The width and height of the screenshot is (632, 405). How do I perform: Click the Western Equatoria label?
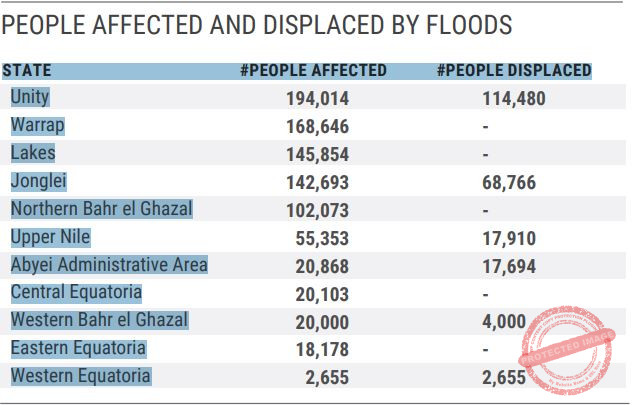point(81,376)
